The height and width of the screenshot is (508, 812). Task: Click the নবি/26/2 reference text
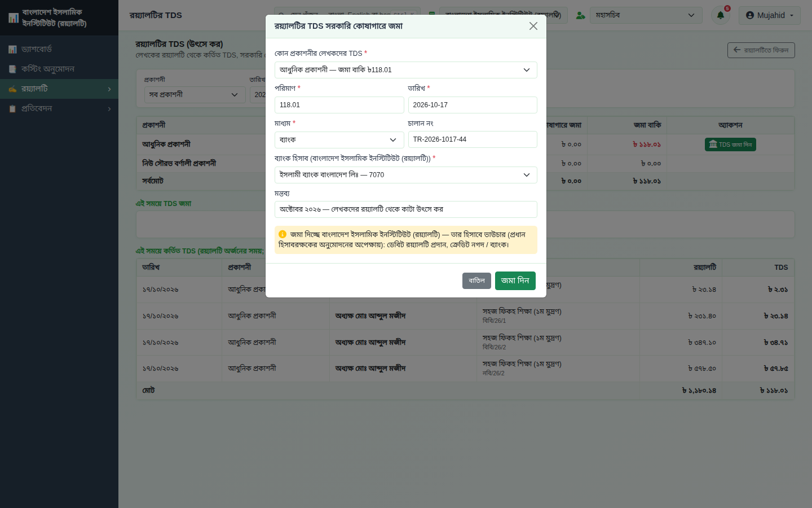493,373
